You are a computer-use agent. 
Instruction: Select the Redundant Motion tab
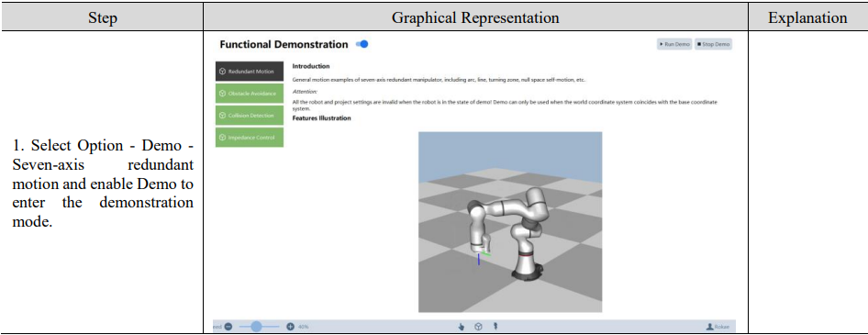249,72
